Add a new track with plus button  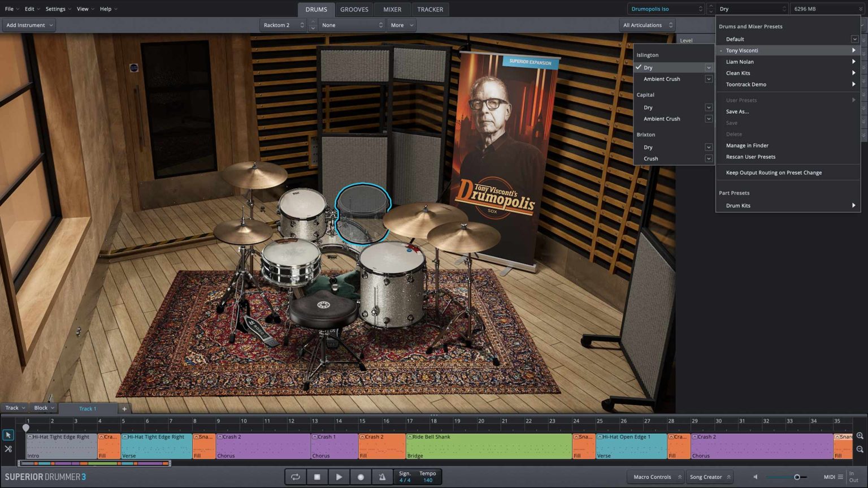pos(124,408)
